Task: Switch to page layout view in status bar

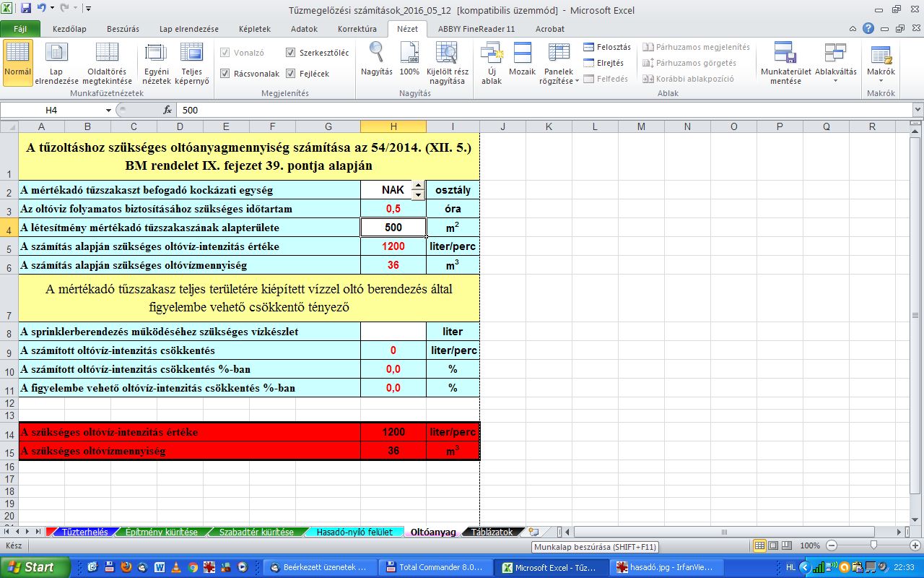Action: pyautogui.click(x=773, y=545)
